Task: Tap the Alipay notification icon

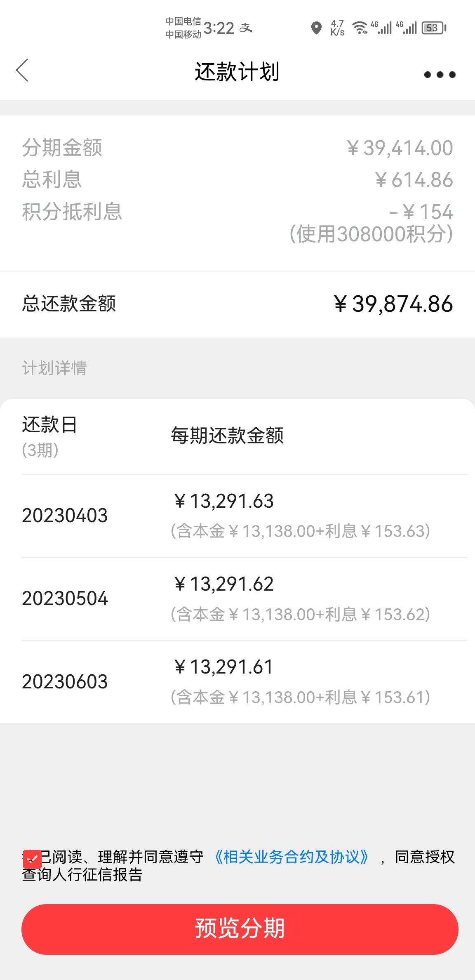Action: pos(246,28)
